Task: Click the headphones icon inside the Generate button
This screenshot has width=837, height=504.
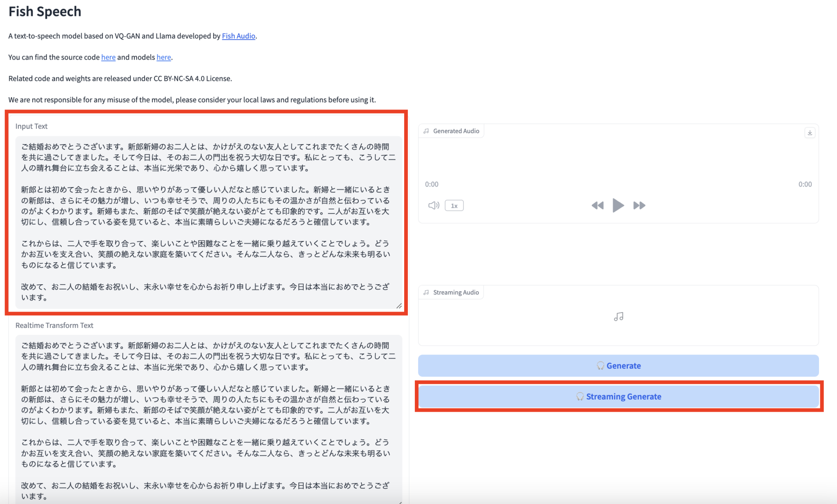Action: [x=600, y=366]
